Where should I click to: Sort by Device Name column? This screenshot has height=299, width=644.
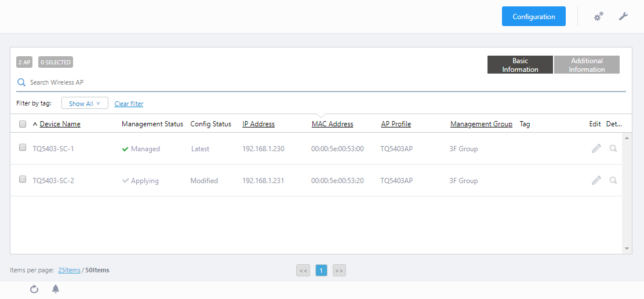point(60,124)
